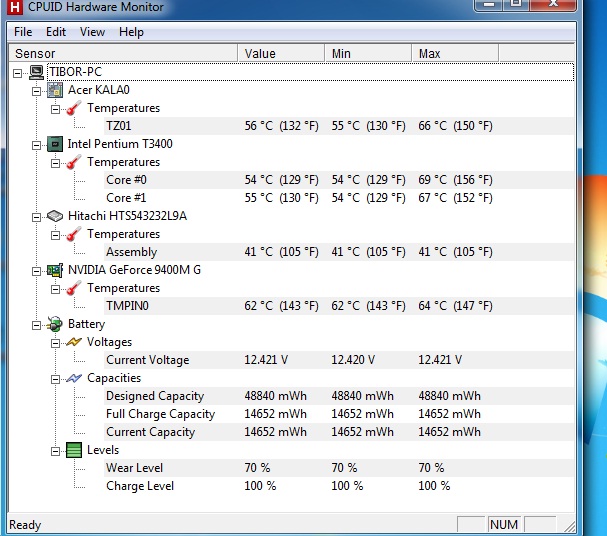Select the Charge Level row

(x=339, y=486)
